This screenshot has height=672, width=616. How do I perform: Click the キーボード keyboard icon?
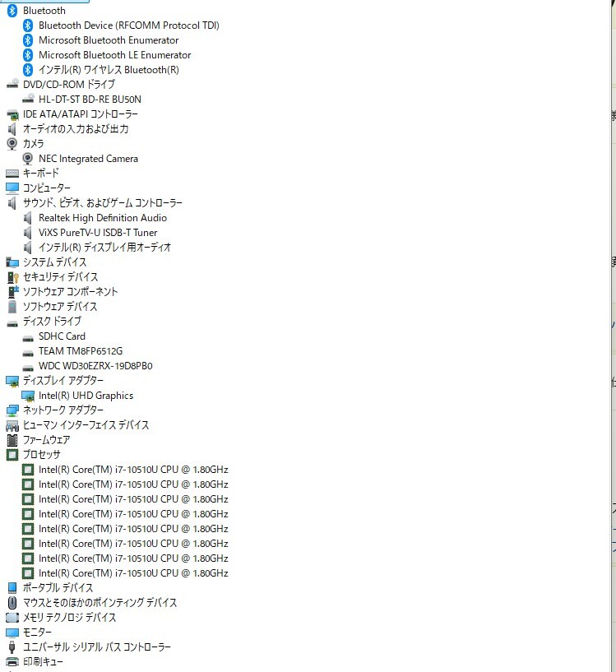[12, 174]
